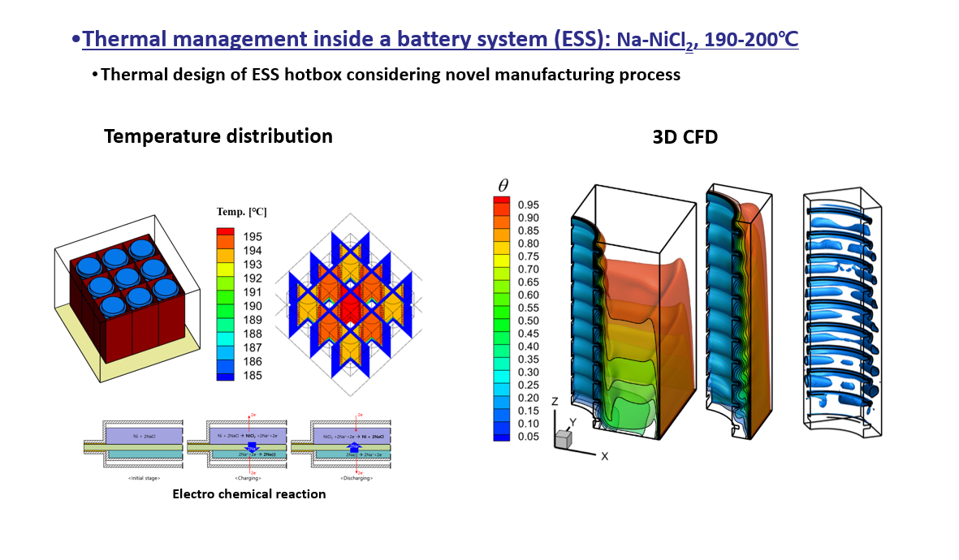Click the Electro chemical reaction caption
The image size is (959, 560).
click(x=248, y=493)
